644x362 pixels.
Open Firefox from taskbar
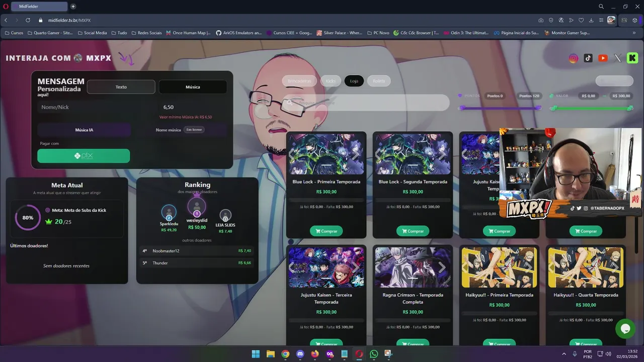[315, 354]
